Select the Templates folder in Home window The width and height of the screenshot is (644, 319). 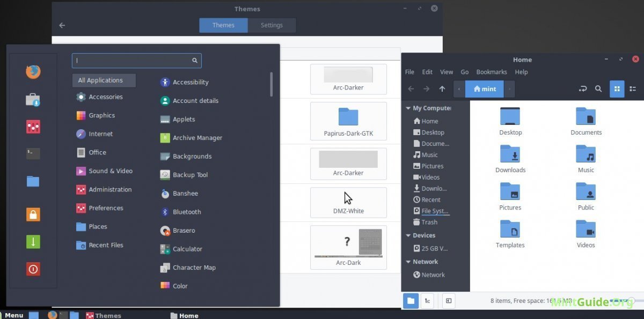tap(510, 234)
